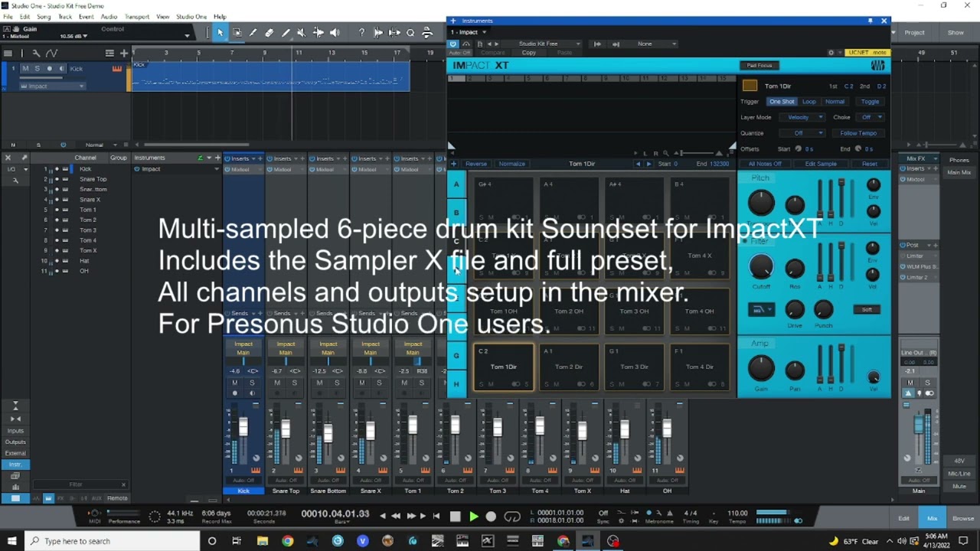980x551 pixels.
Task: Adjust the Pitch section large knob
Action: pyautogui.click(x=760, y=203)
